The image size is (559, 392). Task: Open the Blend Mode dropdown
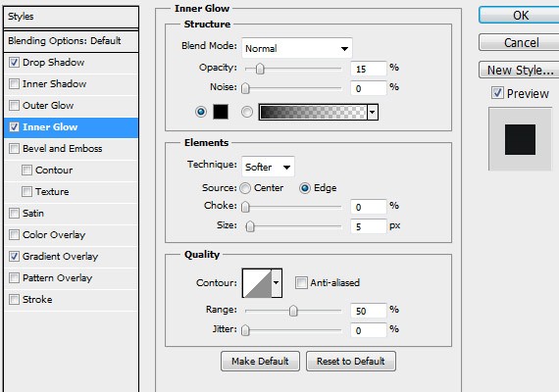coord(297,48)
